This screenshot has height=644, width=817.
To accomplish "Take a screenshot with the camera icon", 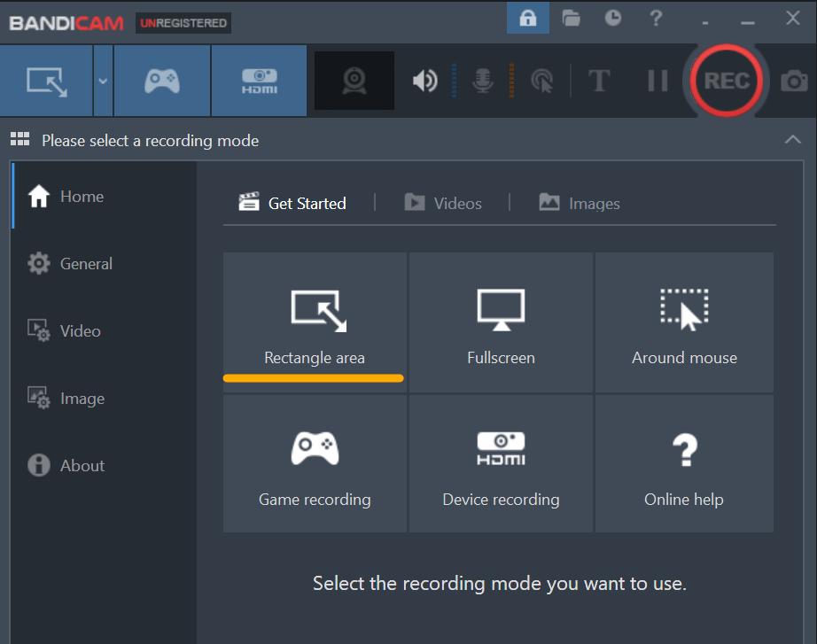I will (x=794, y=81).
